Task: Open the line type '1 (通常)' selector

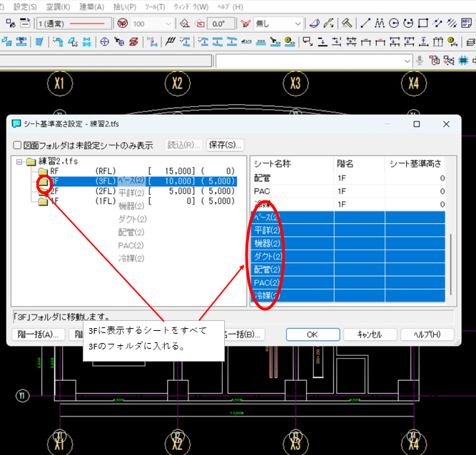Action: (x=74, y=24)
